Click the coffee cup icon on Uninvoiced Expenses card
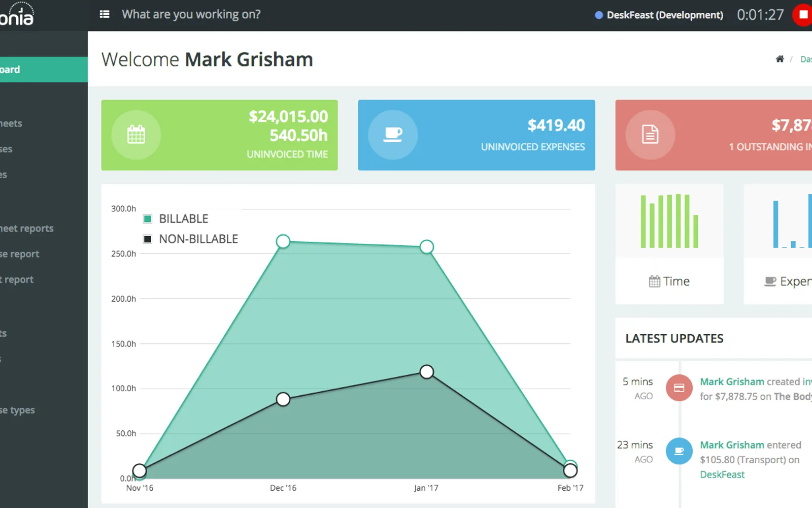Viewport: 812px width, 508px height. coord(393,135)
